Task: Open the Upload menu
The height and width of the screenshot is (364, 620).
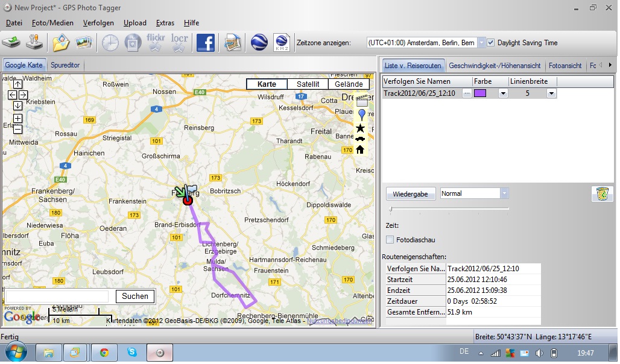Action: tap(135, 23)
